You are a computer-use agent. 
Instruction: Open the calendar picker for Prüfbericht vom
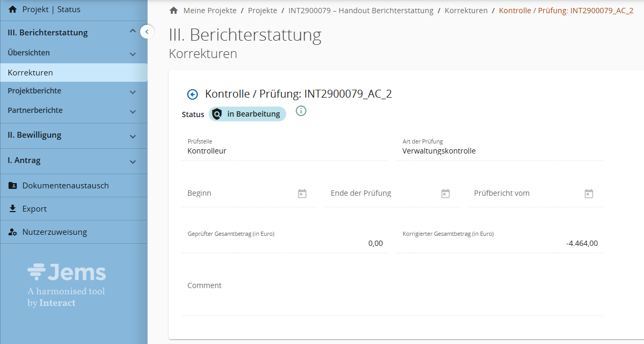point(589,194)
